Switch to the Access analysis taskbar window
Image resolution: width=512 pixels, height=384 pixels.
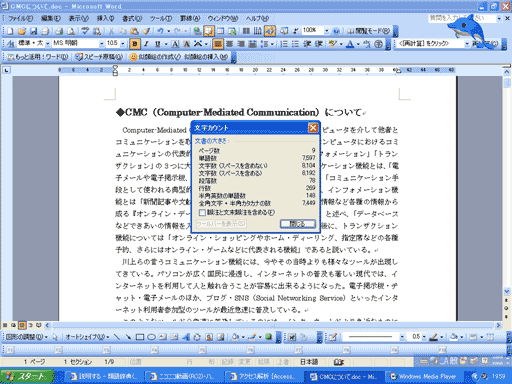pos(264,377)
